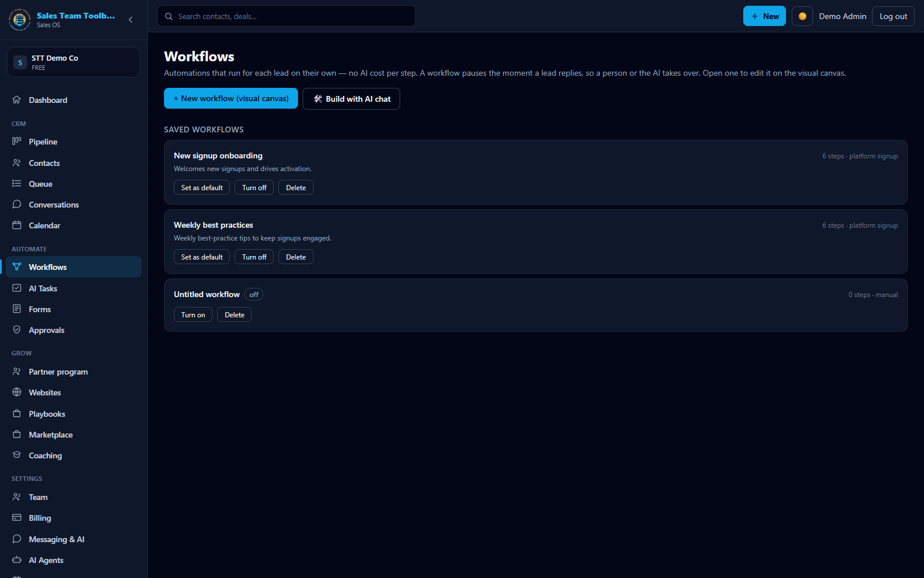Click the Contacts people icon
The image size is (924, 578).
point(17,163)
